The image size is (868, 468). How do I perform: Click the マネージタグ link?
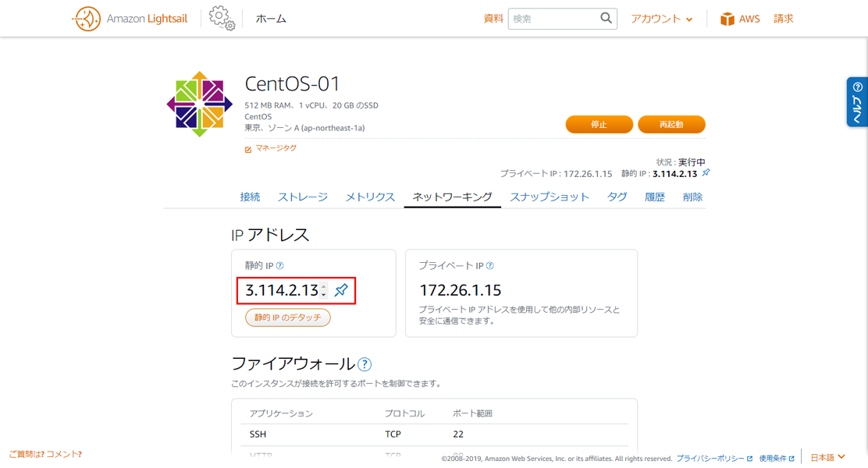pos(276,148)
